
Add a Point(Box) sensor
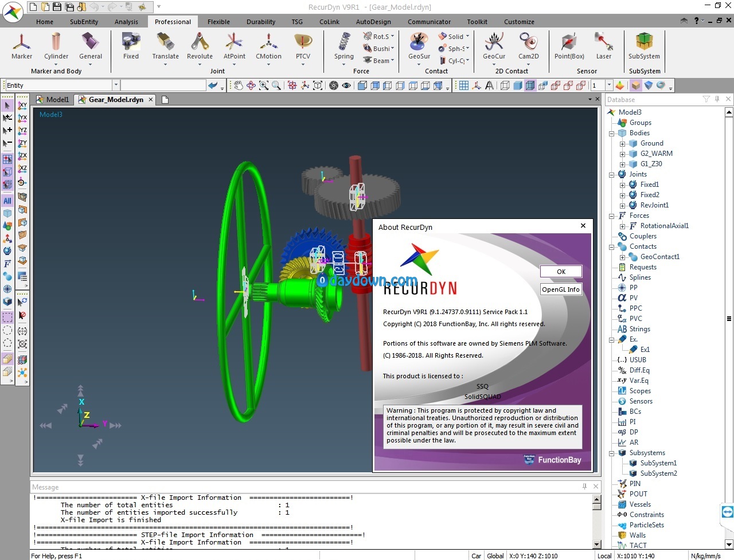coord(569,46)
